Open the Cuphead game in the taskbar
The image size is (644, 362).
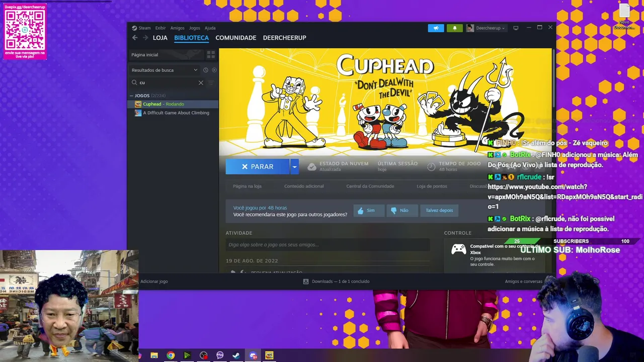[269, 355]
